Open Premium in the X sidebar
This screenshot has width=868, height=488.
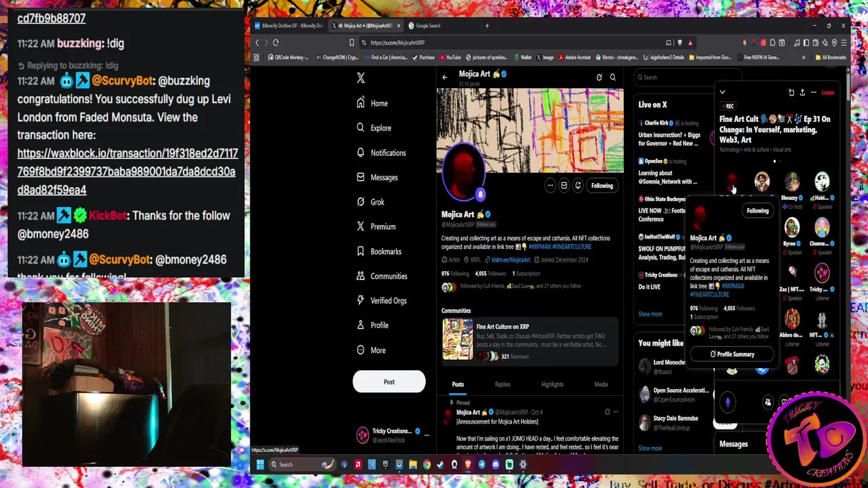pyautogui.click(x=376, y=227)
